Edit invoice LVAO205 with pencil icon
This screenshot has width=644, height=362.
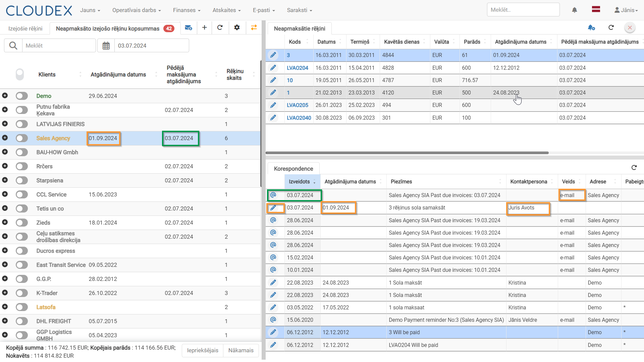tap(273, 105)
